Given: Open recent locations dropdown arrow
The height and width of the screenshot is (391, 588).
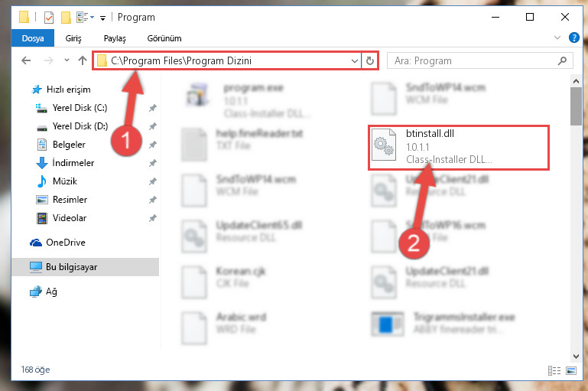Looking at the screenshot, I should 67,60.
